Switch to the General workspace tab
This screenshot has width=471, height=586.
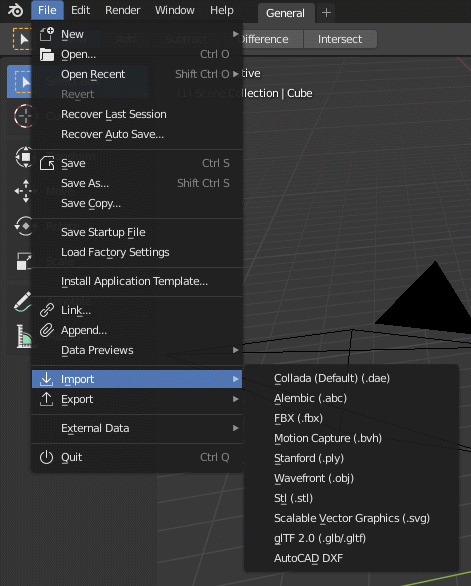click(285, 13)
